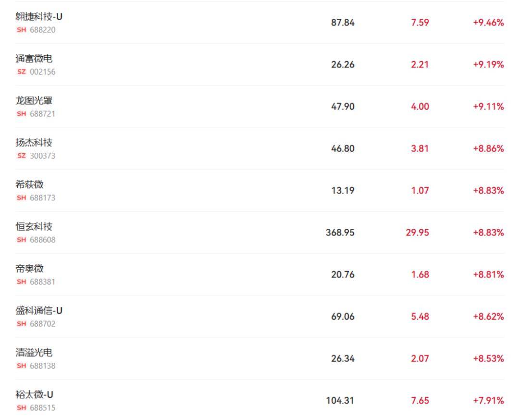
Task: Click the SH badge beside code 688721
Action: (22, 114)
